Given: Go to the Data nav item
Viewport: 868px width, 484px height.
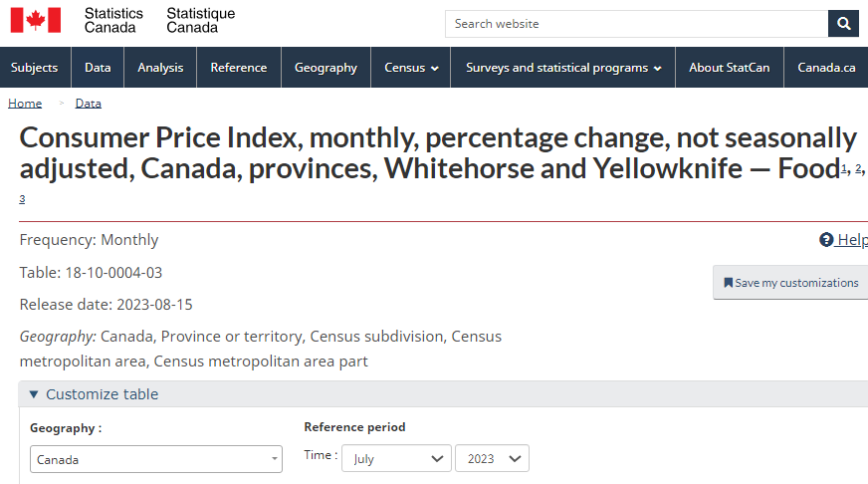Looking at the screenshot, I should coord(98,68).
